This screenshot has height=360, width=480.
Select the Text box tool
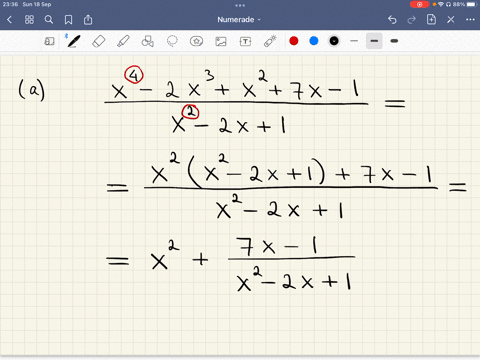(245, 41)
